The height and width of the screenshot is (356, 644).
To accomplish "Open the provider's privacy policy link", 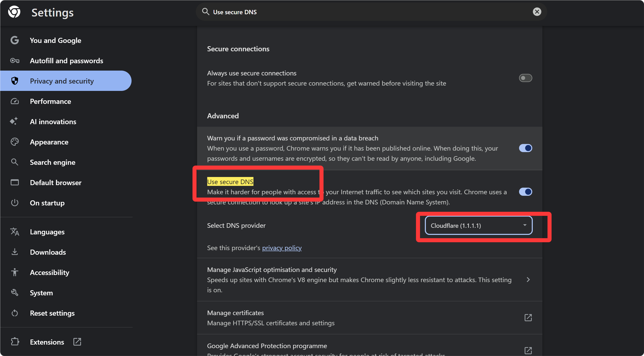I will pyautogui.click(x=282, y=248).
